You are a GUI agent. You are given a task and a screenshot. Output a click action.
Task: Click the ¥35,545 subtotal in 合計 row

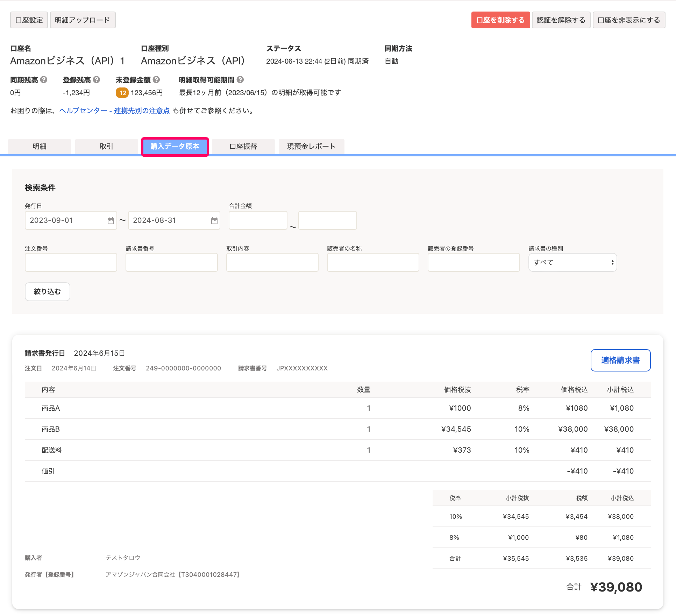[516, 559]
